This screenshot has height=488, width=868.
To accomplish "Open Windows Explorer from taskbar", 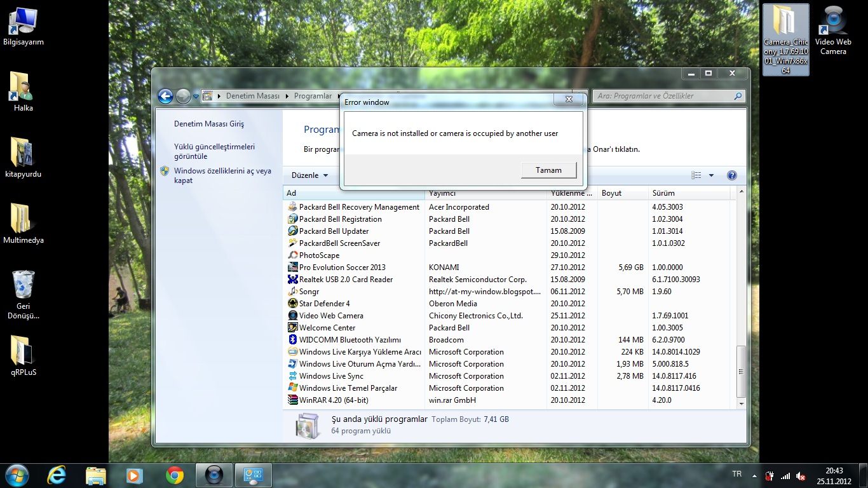I will (x=96, y=475).
